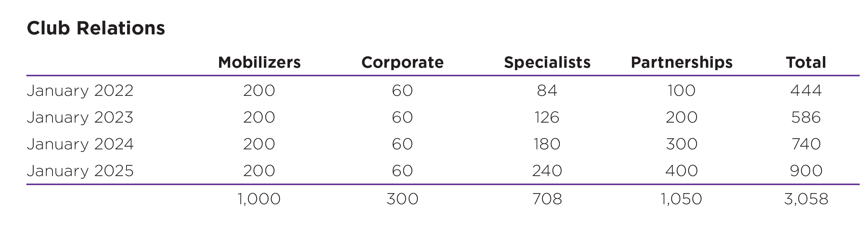Click Specialists value 84 for January 2022

(x=547, y=91)
